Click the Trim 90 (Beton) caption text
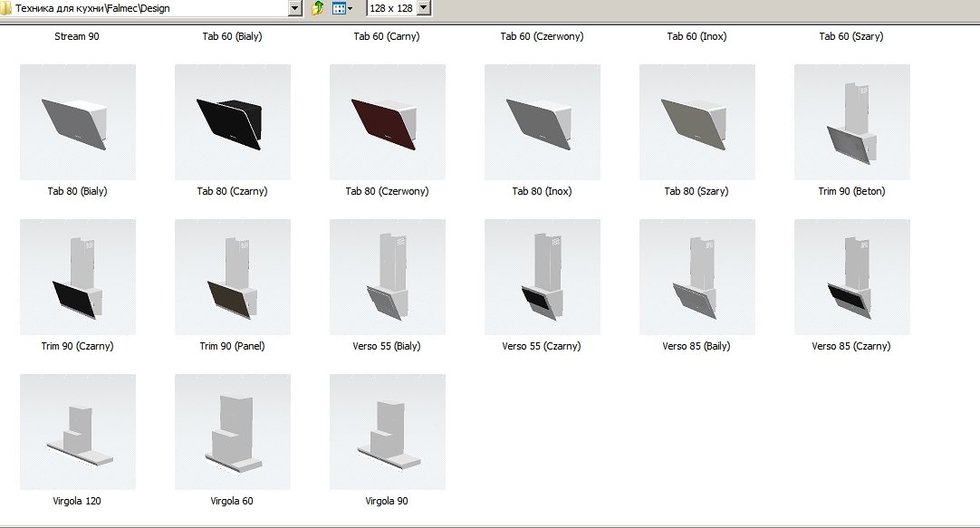The image size is (980, 528). (x=852, y=191)
